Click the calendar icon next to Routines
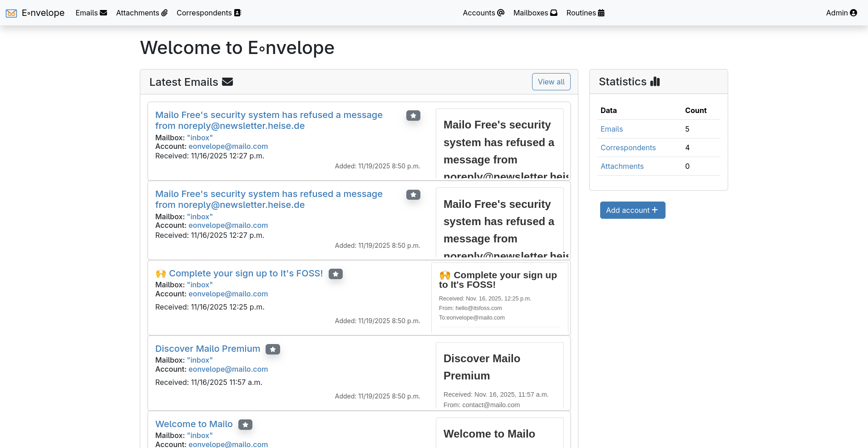868x448 pixels. 601,13
